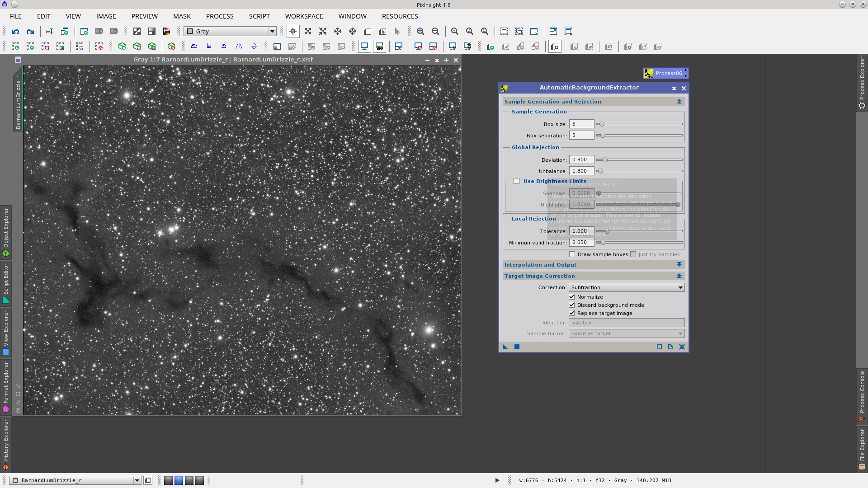
Task: Click Reset icon in AutomaticBackgroundExtractor panel
Action: pyautogui.click(x=682, y=347)
